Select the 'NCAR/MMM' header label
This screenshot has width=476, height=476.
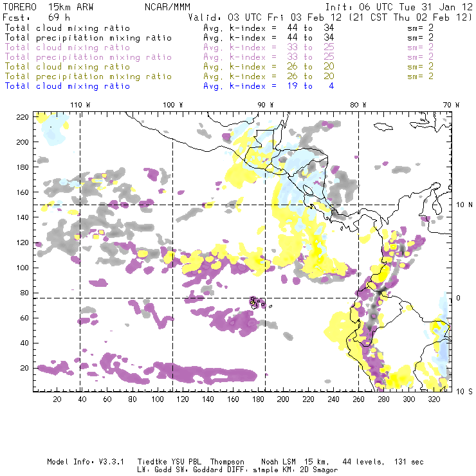pos(167,7)
